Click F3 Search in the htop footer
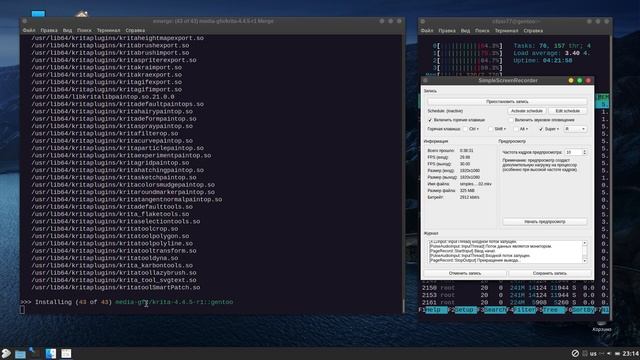The height and width of the screenshot is (360, 640). coord(492,310)
